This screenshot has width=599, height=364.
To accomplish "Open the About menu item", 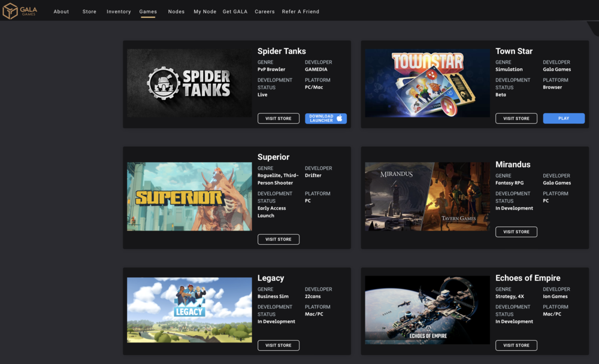I will [61, 12].
